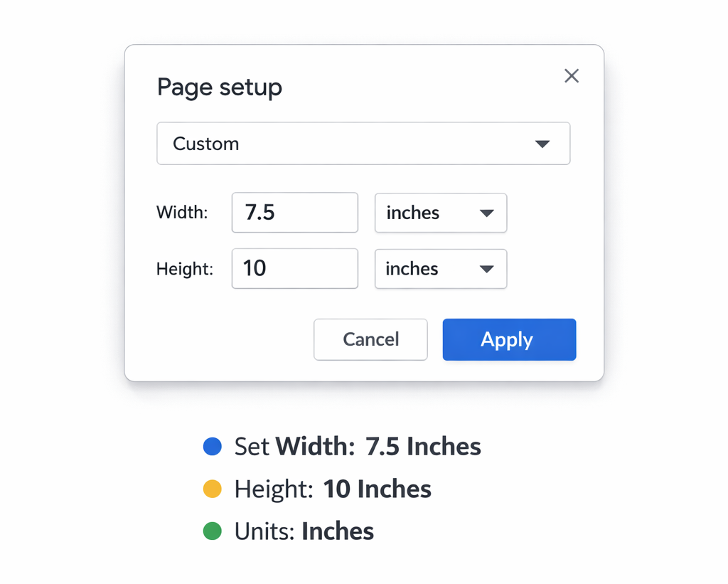Open the Custom page size dropdown
The height and width of the screenshot is (584, 728).
[363, 143]
